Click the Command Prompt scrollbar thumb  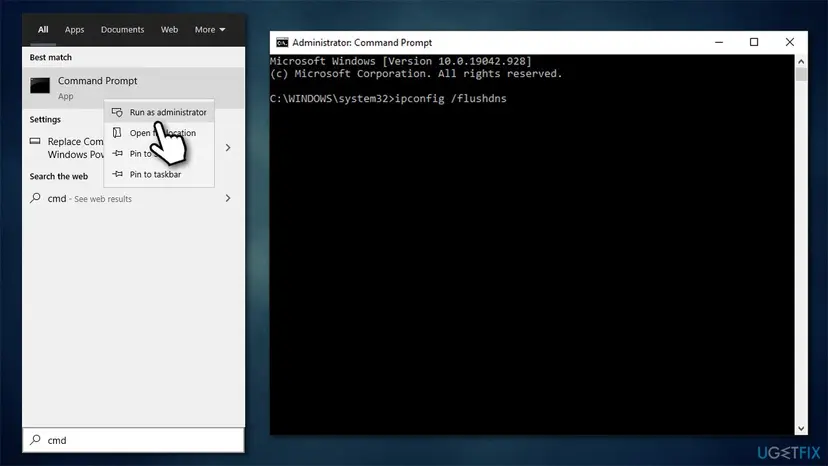[x=801, y=74]
